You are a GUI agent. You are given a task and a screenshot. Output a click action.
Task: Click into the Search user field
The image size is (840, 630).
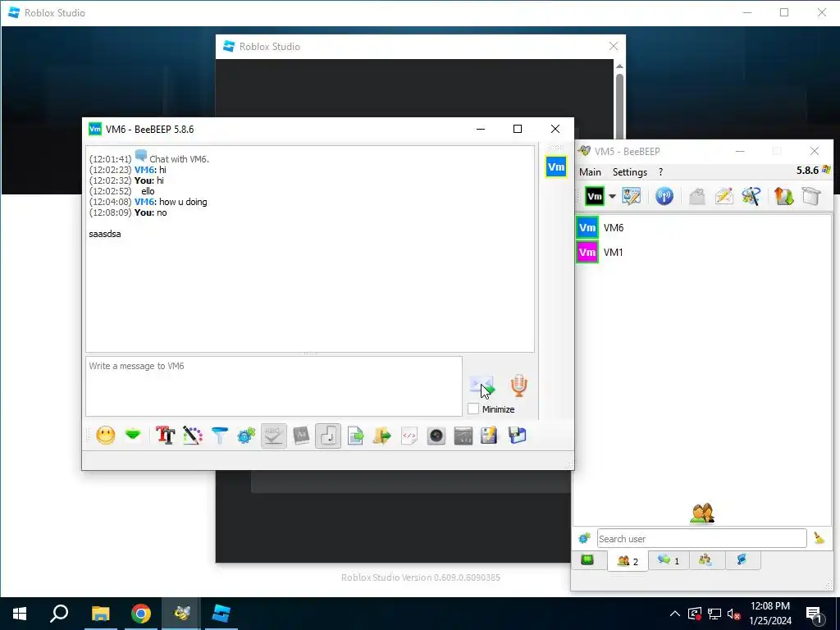tap(702, 538)
